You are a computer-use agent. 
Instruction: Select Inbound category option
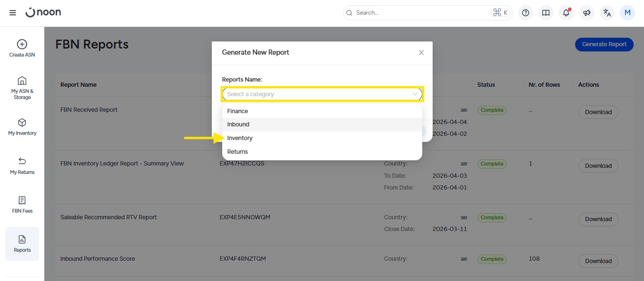click(x=238, y=124)
